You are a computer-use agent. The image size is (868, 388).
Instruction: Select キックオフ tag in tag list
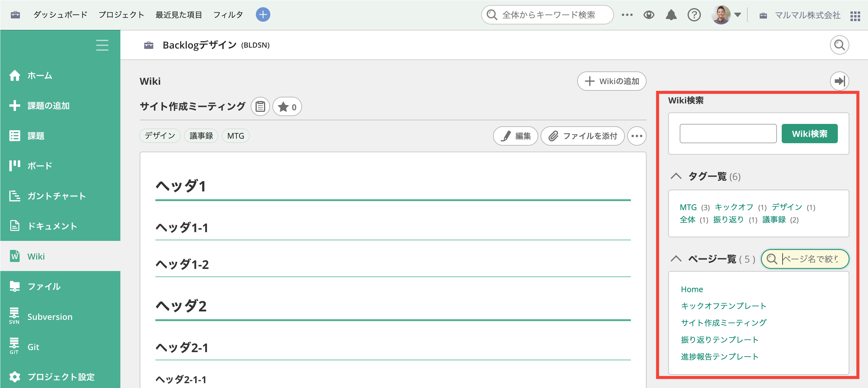point(734,207)
